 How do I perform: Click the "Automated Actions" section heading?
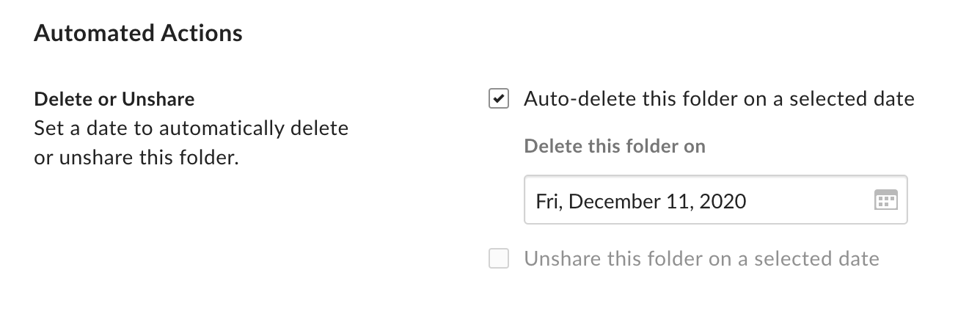click(x=138, y=33)
